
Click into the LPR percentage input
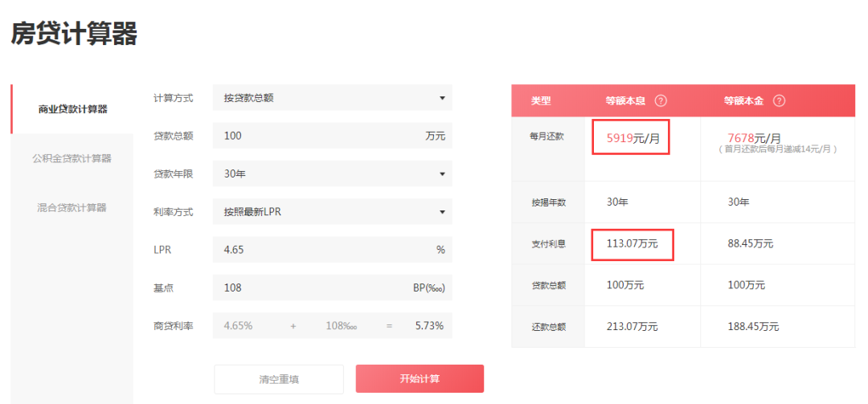tap(321, 250)
